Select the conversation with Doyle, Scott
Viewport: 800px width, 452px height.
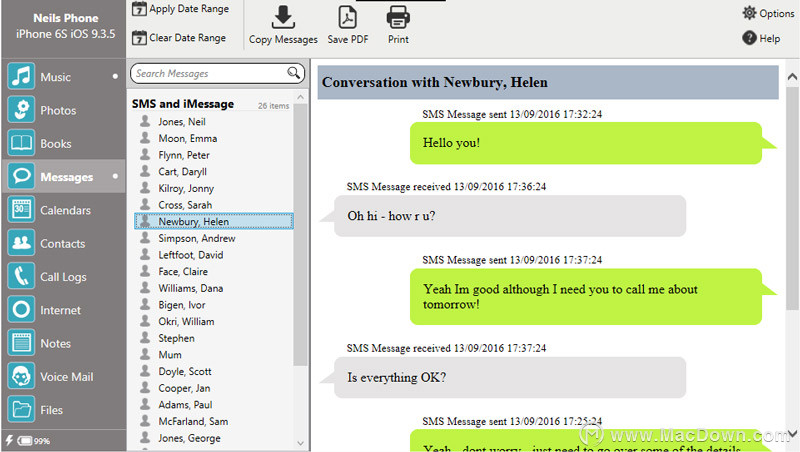[x=214, y=371]
